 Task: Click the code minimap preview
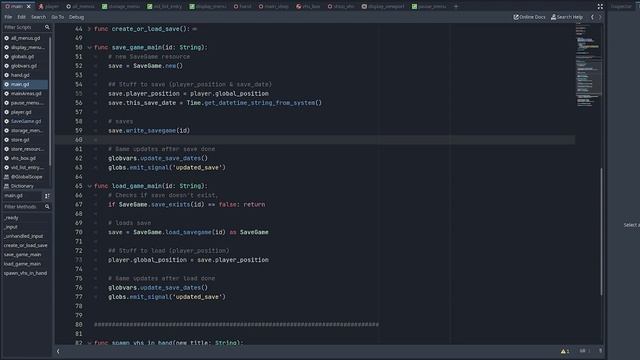pyautogui.click(x=588, y=65)
